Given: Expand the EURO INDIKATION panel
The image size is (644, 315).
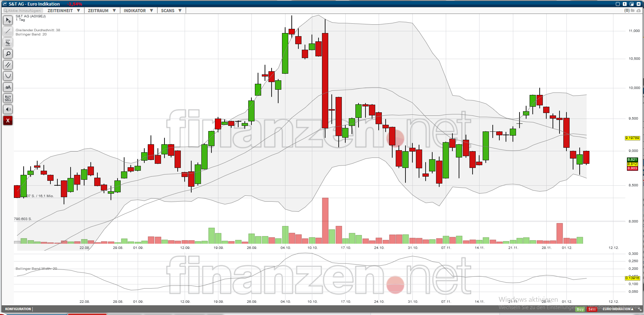Looking at the screenshot, I should tap(617, 309).
